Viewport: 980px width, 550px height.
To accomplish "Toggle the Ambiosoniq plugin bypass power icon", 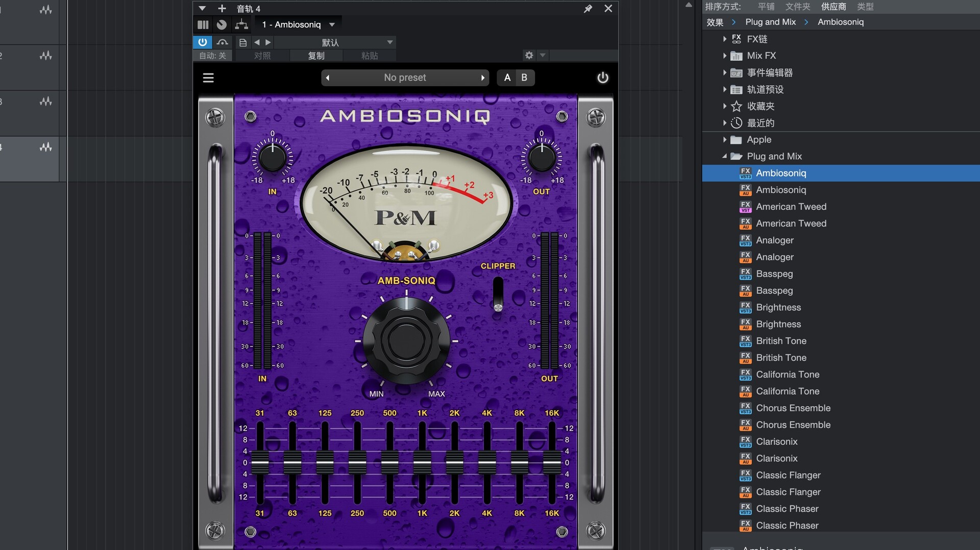I will (603, 78).
